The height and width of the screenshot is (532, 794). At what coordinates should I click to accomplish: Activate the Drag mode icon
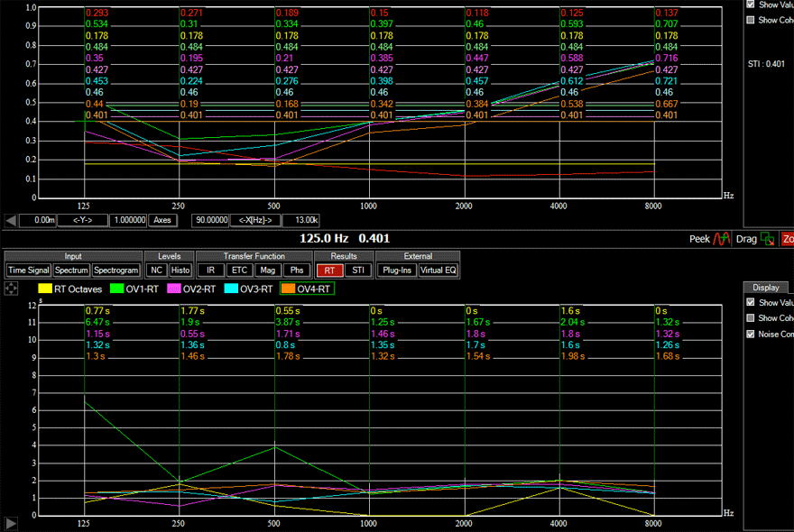tap(768, 239)
